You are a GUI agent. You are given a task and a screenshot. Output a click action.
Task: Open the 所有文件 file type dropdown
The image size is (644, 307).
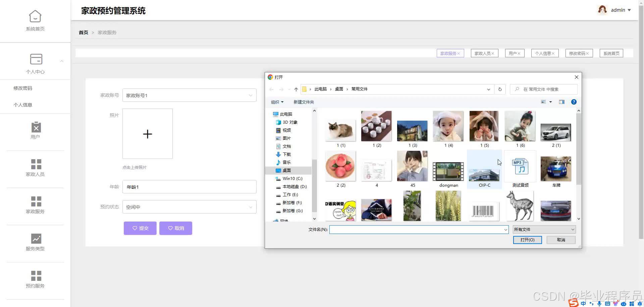(x=544, y=230)
